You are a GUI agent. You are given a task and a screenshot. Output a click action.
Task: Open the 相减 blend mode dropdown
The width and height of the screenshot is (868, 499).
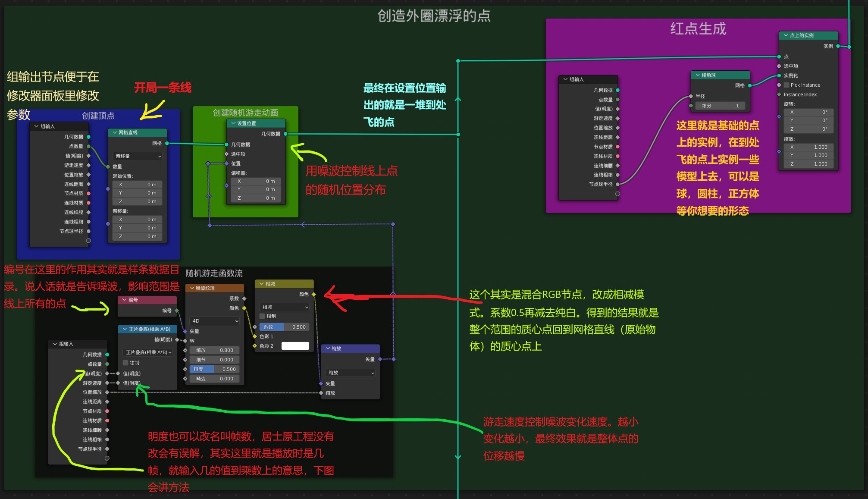[285, 307]
